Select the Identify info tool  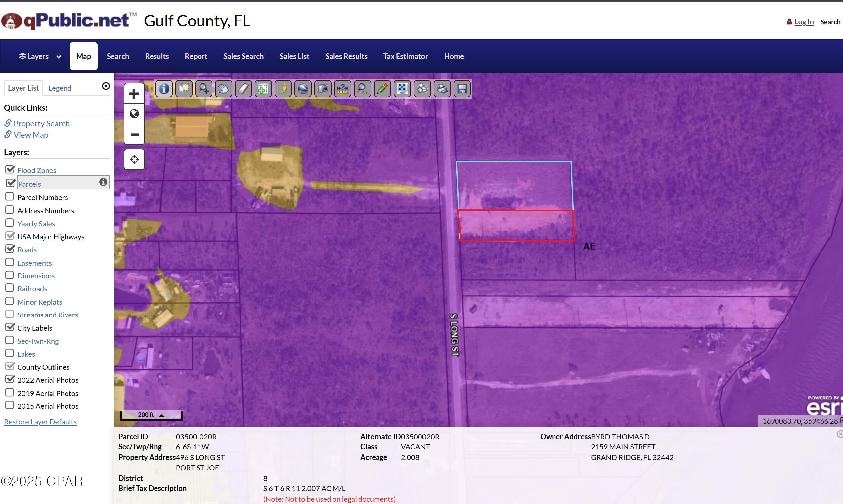tap(164, 89)
